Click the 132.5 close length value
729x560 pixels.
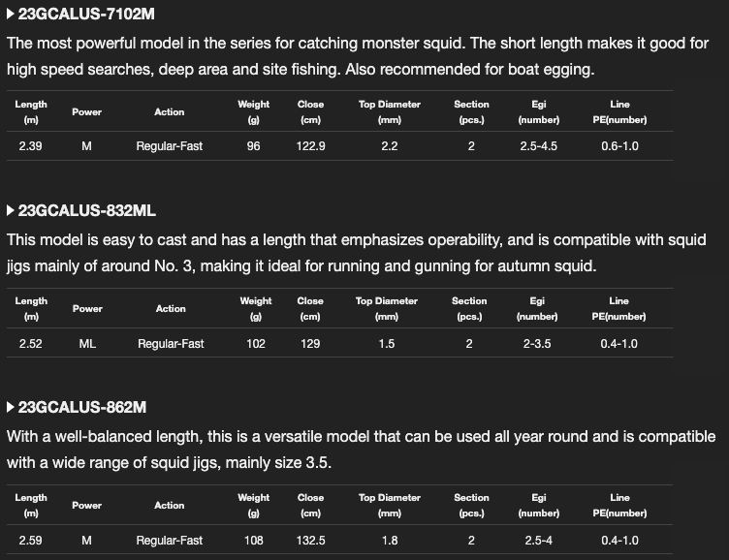[x=311, y=540]
